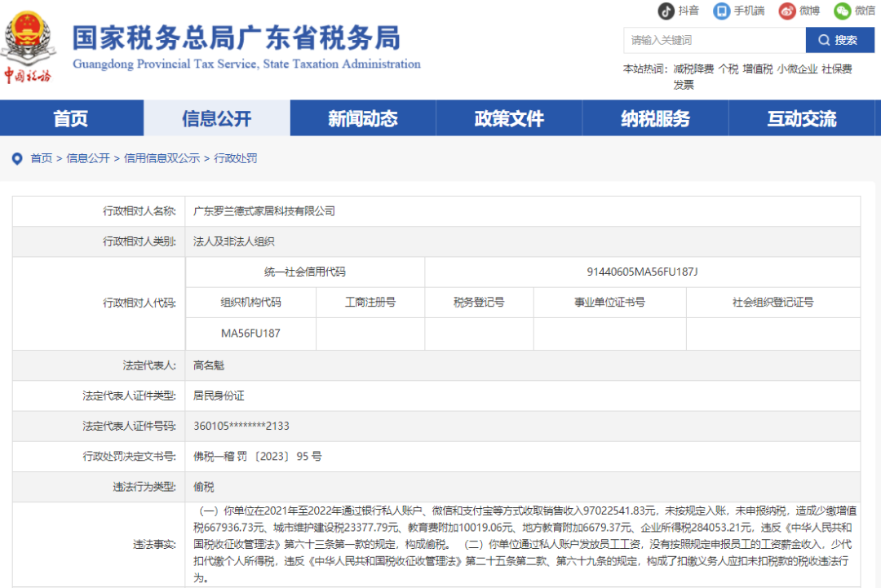
Task: Click the national tax emblem logo
Action: [x=28, y=47]
